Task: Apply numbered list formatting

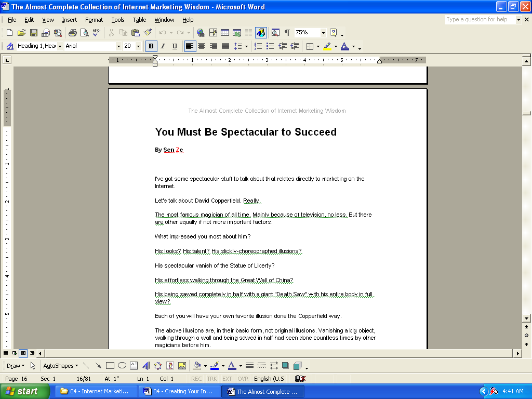Action: tap(258, 46)
